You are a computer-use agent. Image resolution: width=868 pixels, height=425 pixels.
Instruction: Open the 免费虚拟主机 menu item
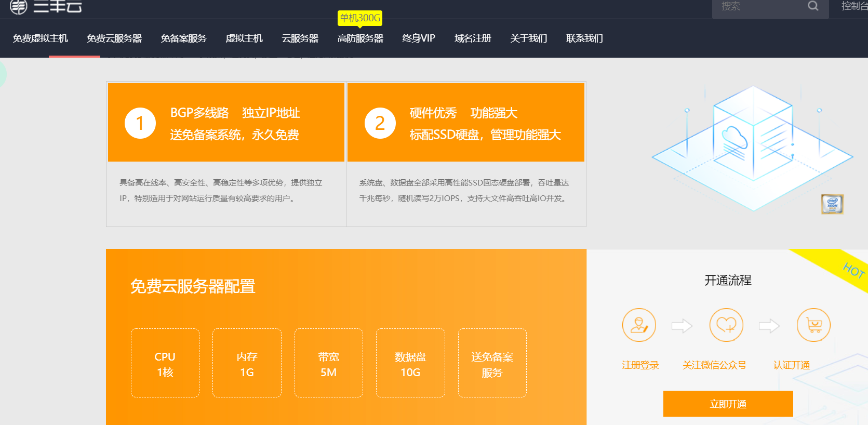(x=41, y=38)
